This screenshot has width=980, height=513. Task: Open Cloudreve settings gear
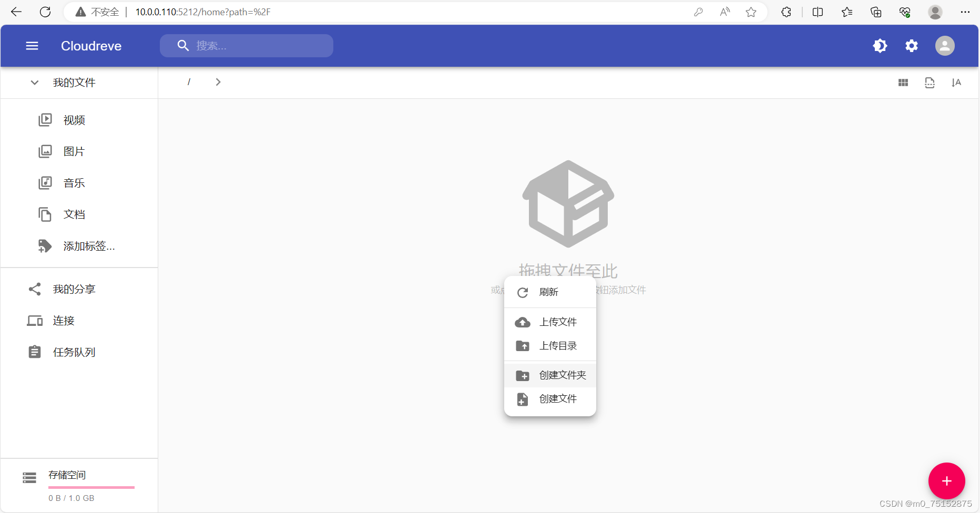(912, 46)
